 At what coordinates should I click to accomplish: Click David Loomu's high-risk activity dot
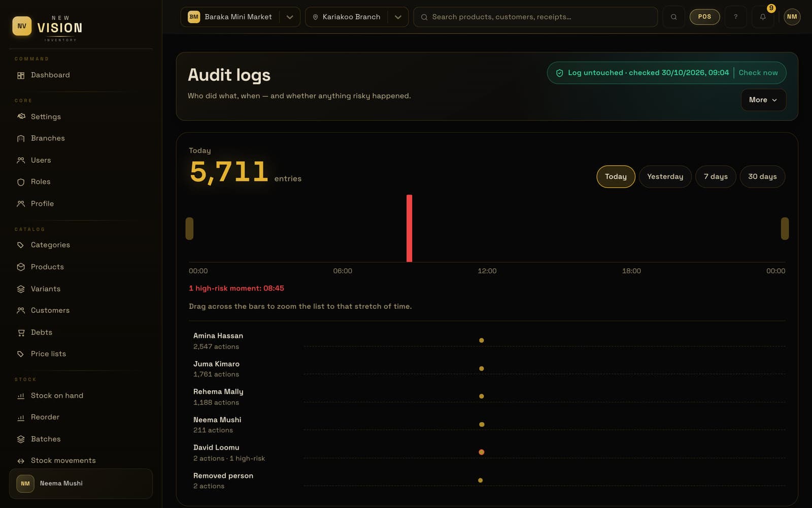481,452
